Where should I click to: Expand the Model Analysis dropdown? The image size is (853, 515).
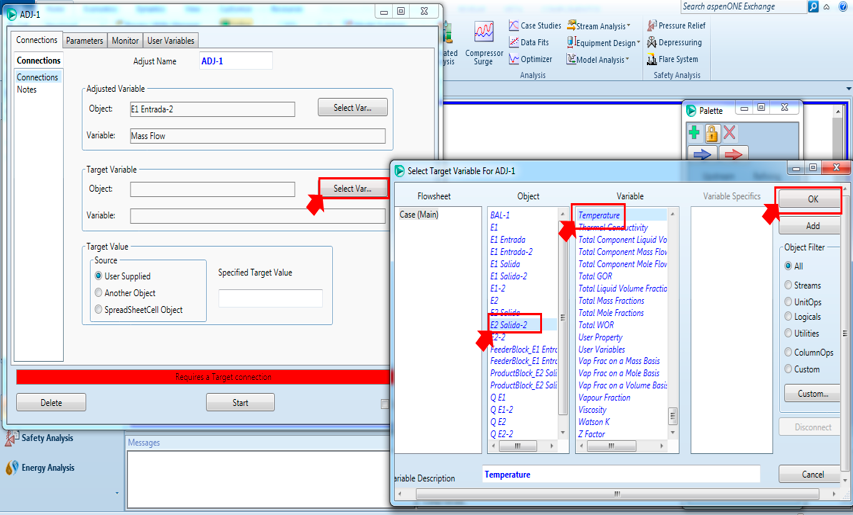click(x=599, y=60)
